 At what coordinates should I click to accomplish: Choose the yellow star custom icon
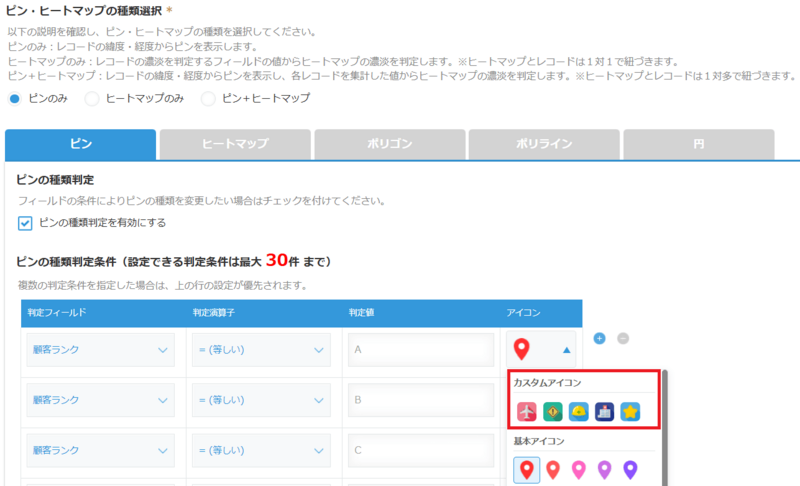coord(631,411)
